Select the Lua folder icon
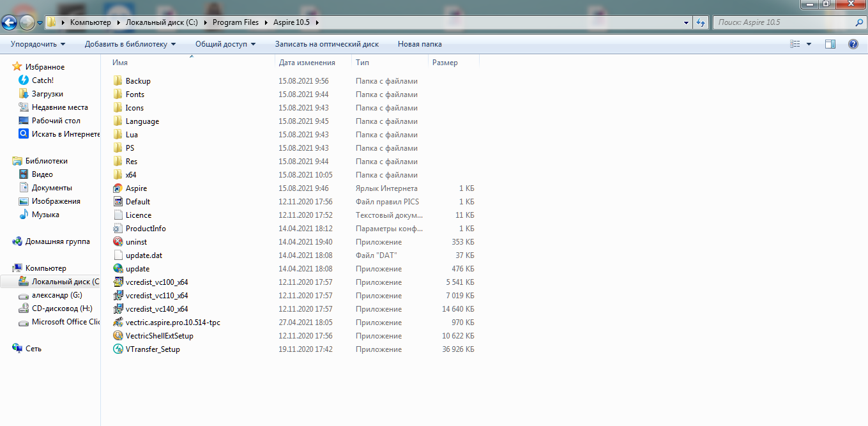 [118, 135]
